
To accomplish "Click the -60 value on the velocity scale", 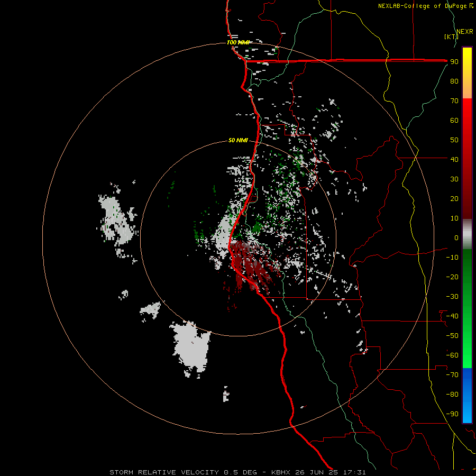I will [452, 355].
